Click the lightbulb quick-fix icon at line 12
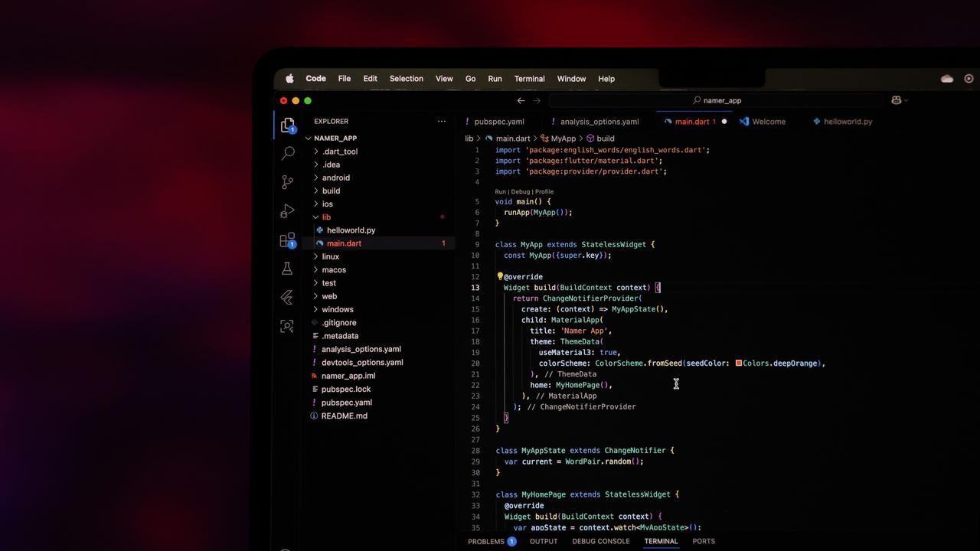This screenshot has width=980, height=551. 499,277
